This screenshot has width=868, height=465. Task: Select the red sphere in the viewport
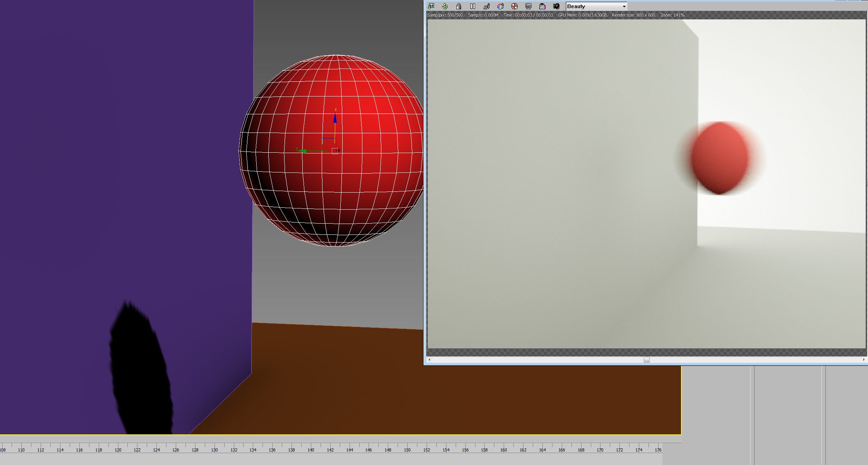[372, 186]
